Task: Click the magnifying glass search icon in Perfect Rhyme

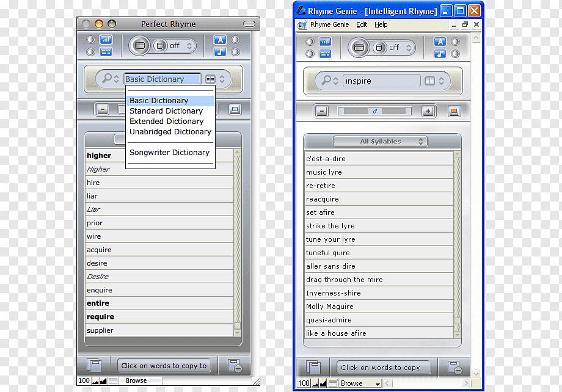Action: tap(107, 78)
